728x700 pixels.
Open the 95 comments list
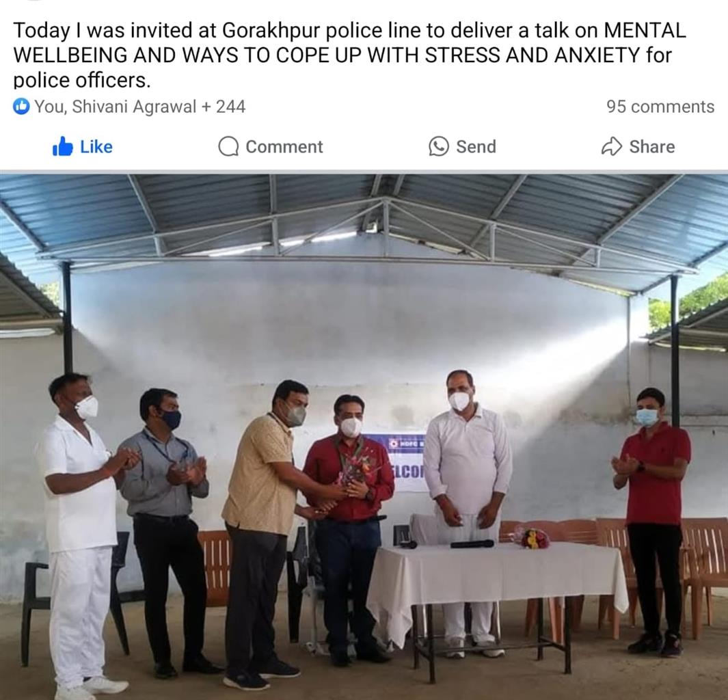pos(660,107)
